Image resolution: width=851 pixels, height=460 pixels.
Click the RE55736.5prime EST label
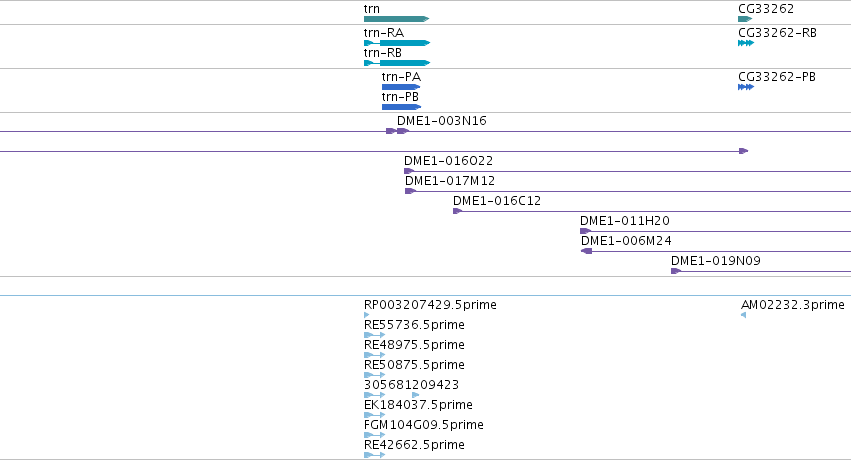point(414,325)
